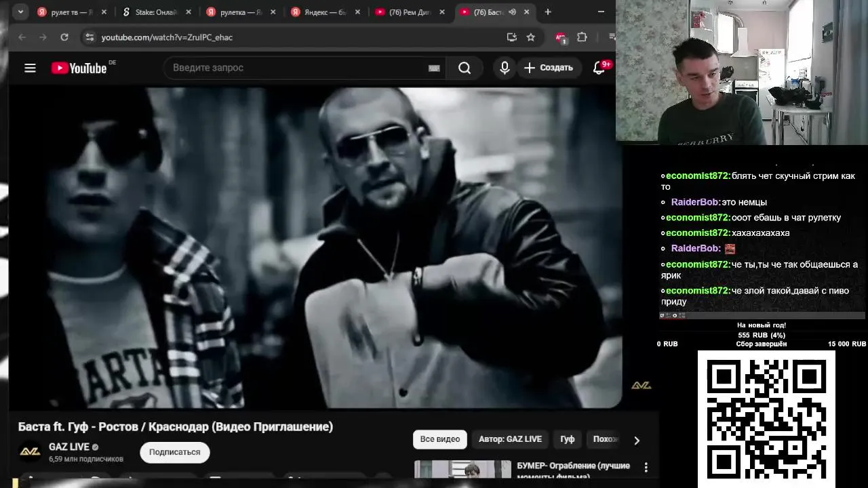Viewport: 868px width, 488px height.
Task: Close the 'рулетка' Yandex tab
Action: click(273, 12)
